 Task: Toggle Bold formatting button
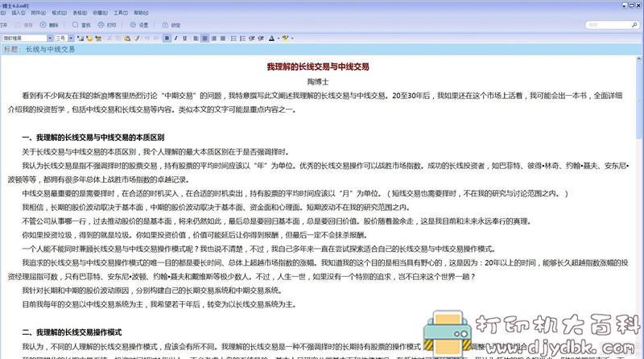click(x=167, y=38)
